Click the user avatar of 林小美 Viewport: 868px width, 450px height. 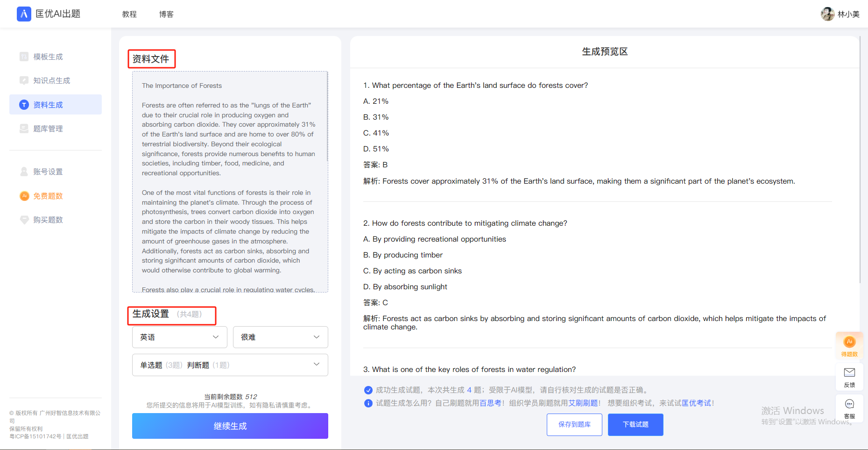(x=827, y=14)
